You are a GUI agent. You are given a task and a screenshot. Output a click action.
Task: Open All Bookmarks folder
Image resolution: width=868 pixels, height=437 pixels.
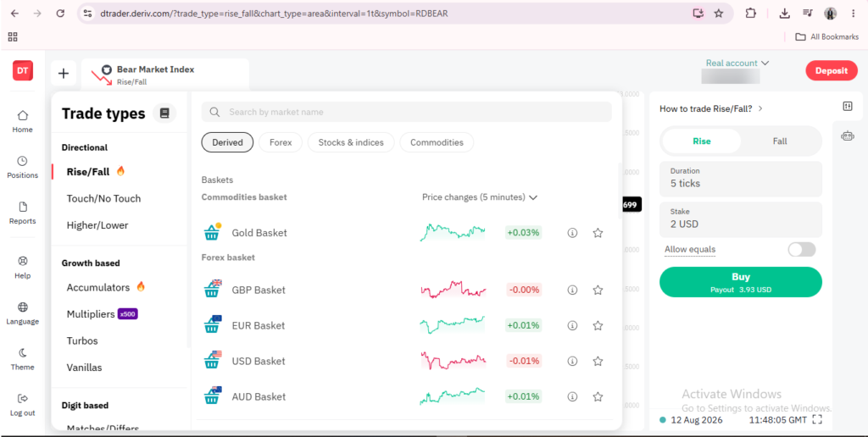click(827, 37)
